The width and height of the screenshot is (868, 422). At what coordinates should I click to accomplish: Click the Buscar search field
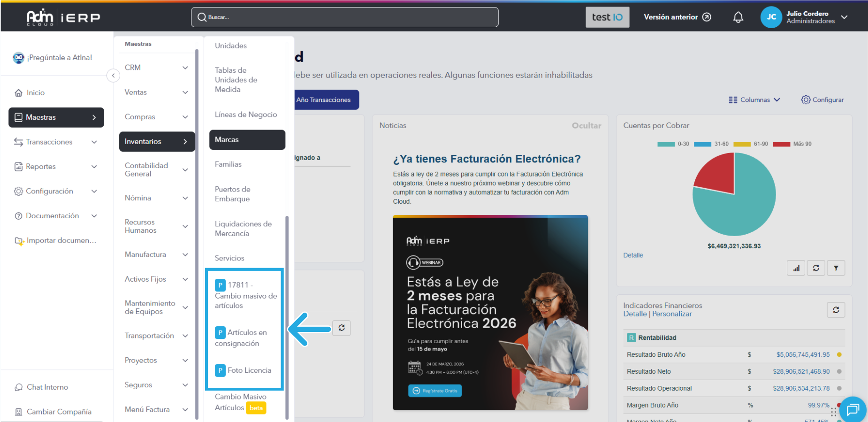345,17
